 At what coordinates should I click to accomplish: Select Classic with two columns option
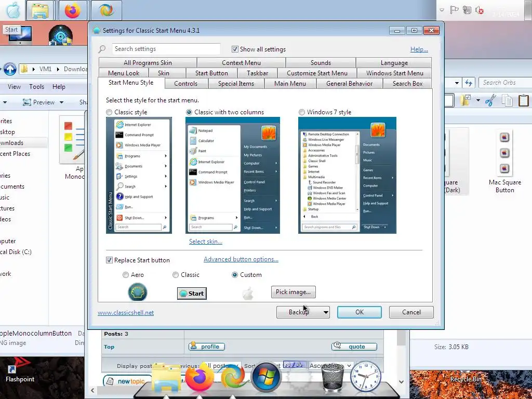[x=189, y=112]
